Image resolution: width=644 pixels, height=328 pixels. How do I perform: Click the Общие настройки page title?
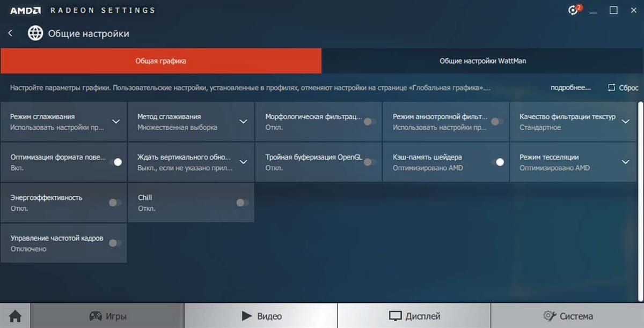[89, 33]
